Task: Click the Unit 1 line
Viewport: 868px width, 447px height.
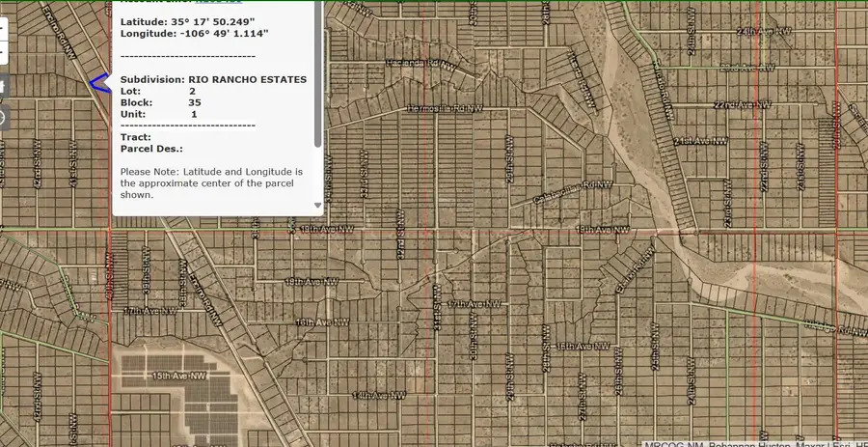Action: tap(158, 115)
